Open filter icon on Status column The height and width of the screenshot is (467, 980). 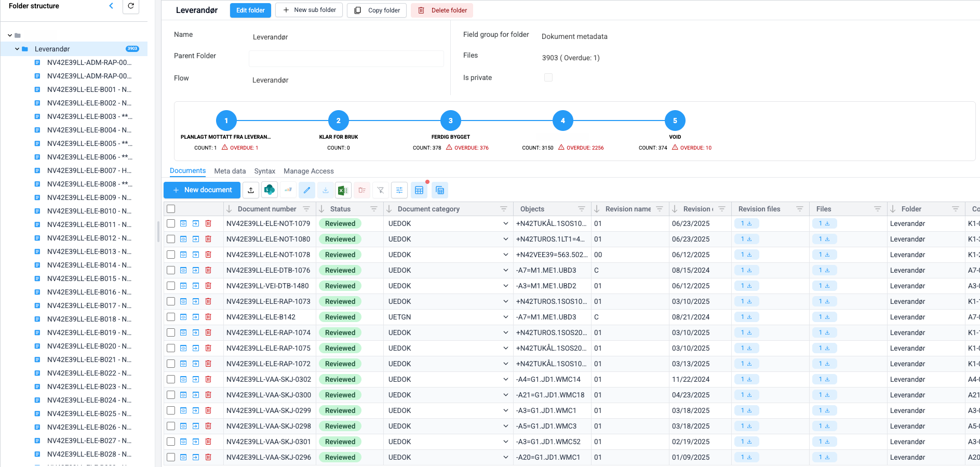pos(374,209)
